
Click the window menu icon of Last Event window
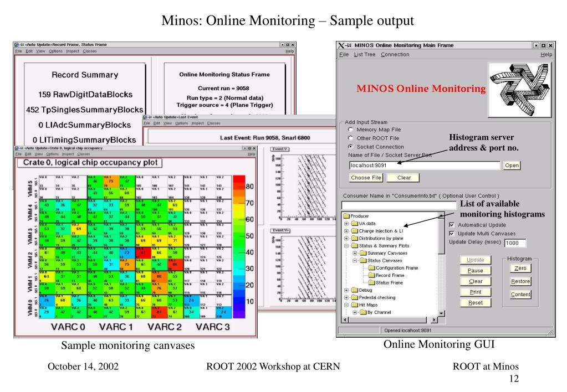click(x=145, y=117)
